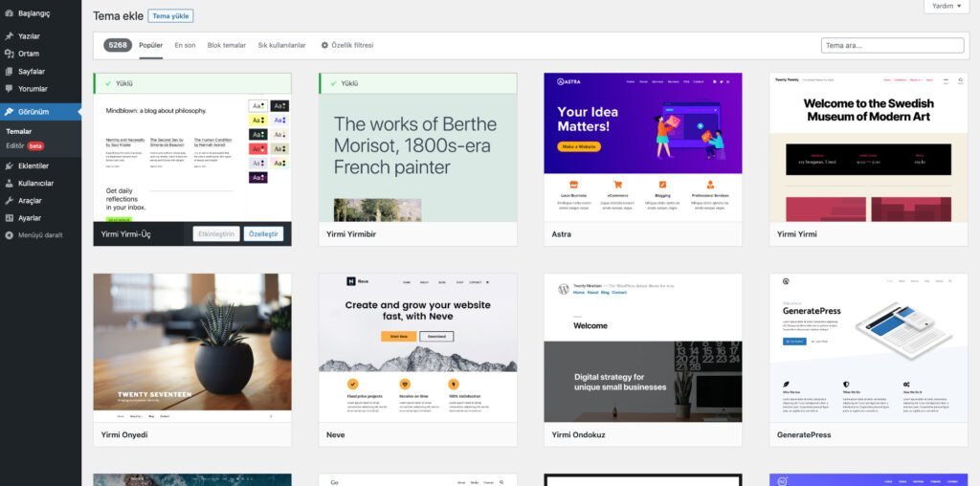Click the Yirmi Yirmibir theme name label

[351, 234]
